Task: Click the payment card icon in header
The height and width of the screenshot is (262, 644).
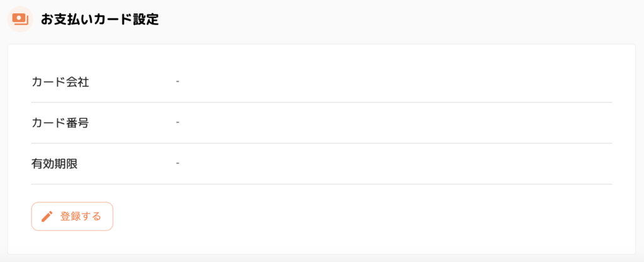Action: [20, 19]
